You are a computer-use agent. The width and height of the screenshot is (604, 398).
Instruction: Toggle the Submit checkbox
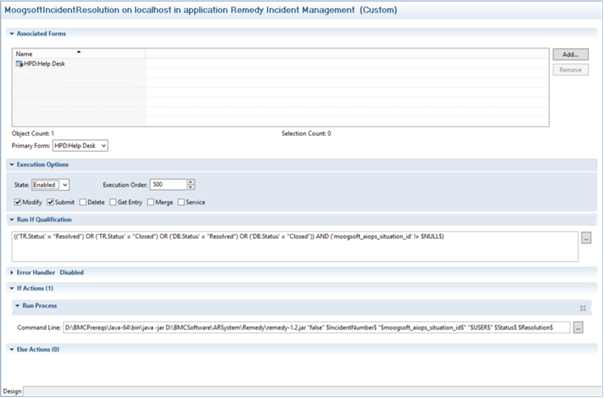[50, 202]
